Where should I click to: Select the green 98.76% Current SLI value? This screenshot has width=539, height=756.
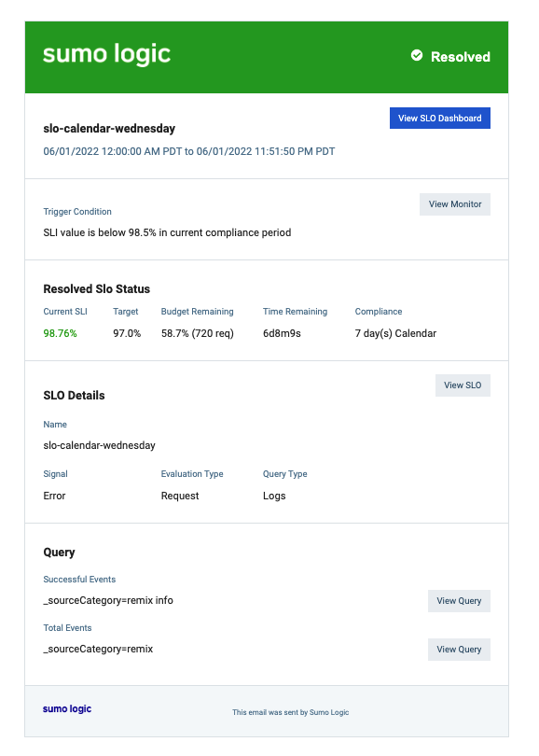pyautogui.click(x=61, y=332)
